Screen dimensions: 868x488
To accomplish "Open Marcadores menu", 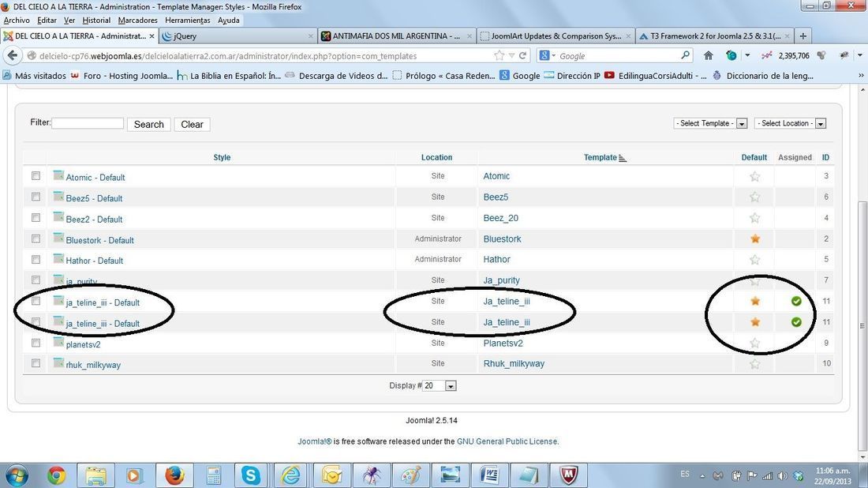I will [138, 20].
